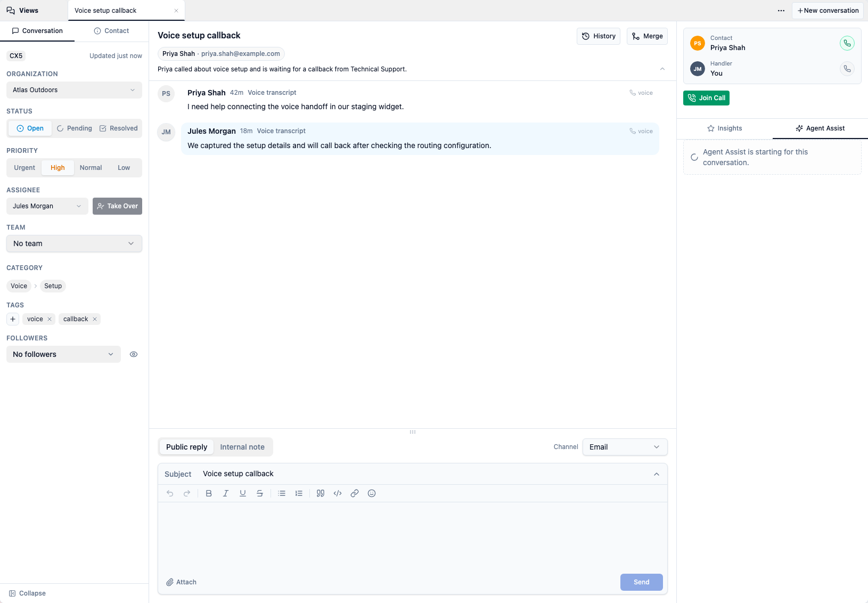Click the JM avatar on Jules's message
The height and width of the screenshot is (603, 868).
[166, 132]
